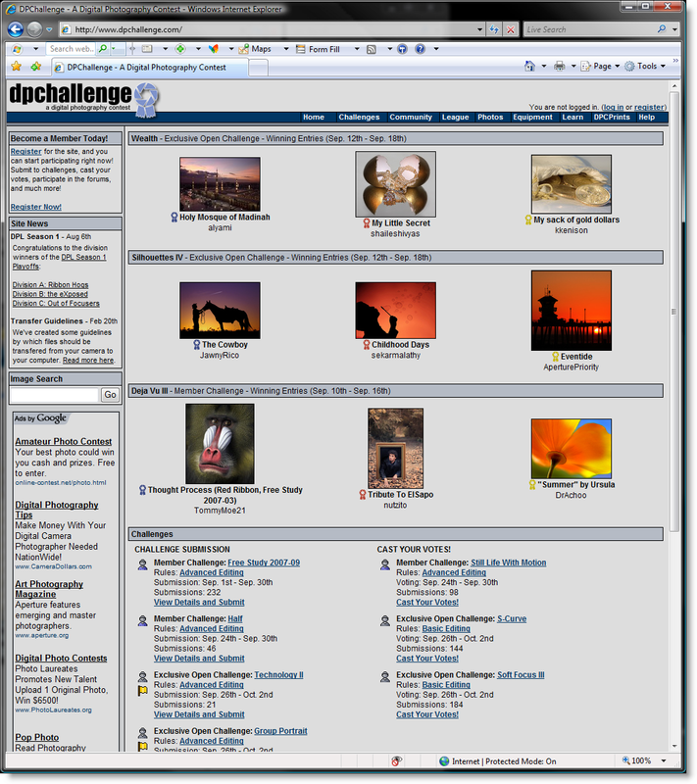Open the Tools dropdown menu

click(646, 67)
